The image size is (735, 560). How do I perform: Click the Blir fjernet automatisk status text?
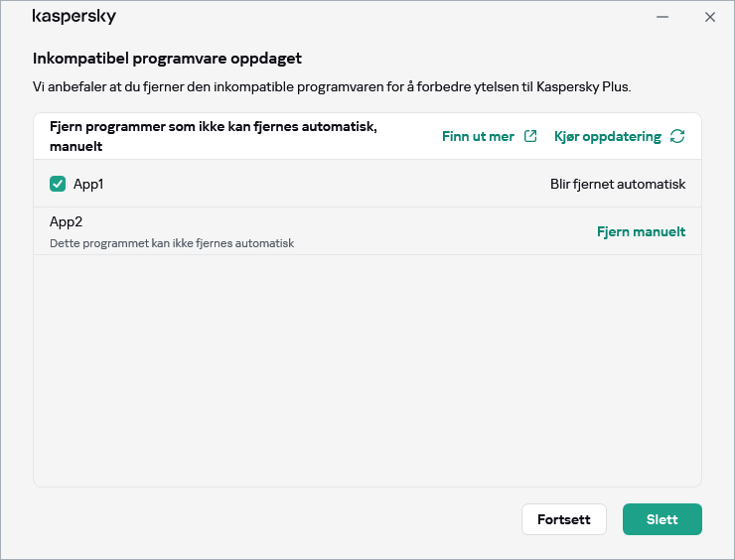(x=617, y=184)
